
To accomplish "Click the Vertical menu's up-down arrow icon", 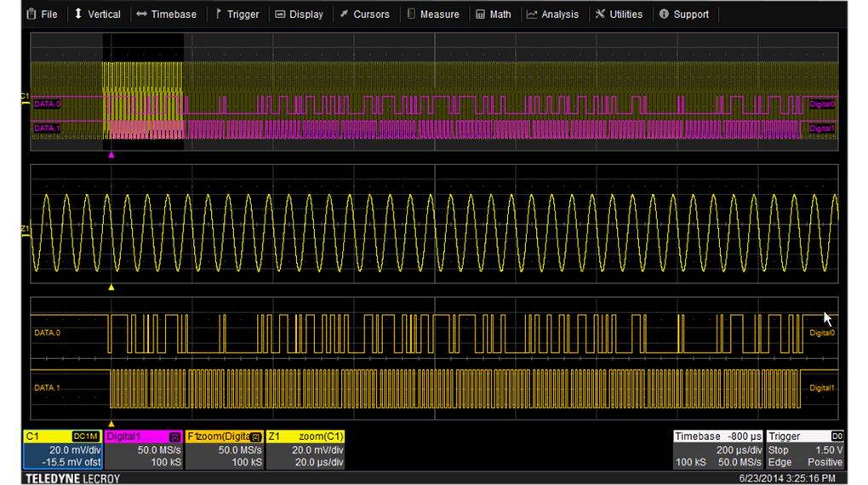I will pyautogui.click(x=78, y=14).
